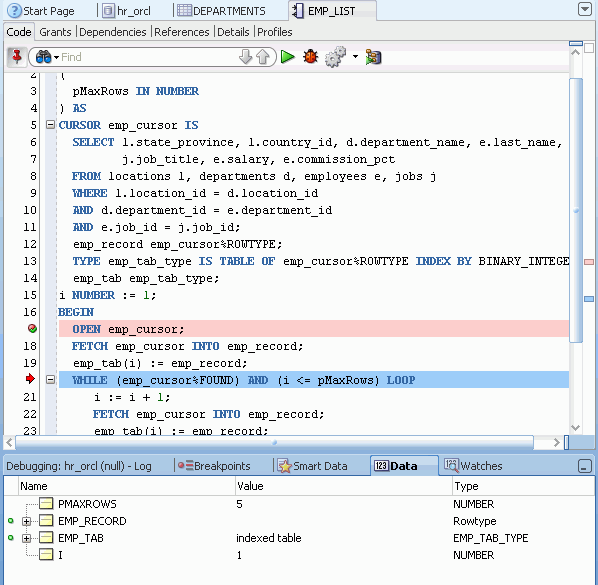The height and width of the screenshot is (585, 598).
Task: Click the Rowtype type cell
Action: pyautogui.click(x=475, y=521)
